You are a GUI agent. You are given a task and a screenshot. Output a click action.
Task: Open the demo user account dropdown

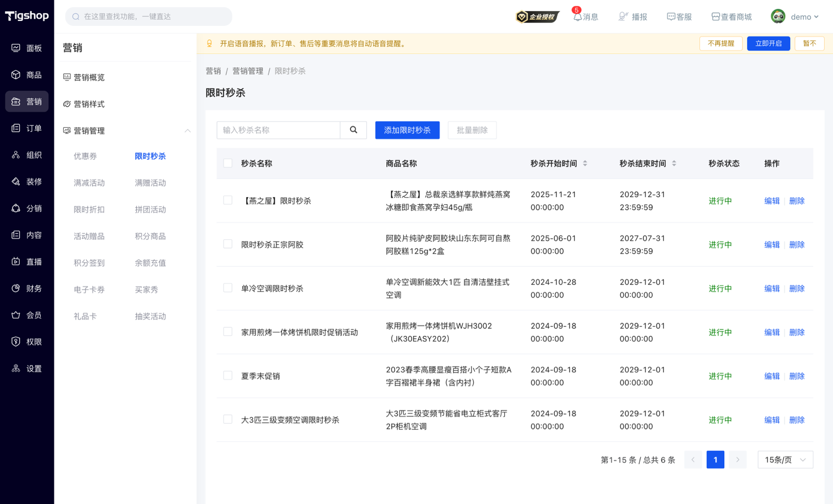[x=795, y=16]
